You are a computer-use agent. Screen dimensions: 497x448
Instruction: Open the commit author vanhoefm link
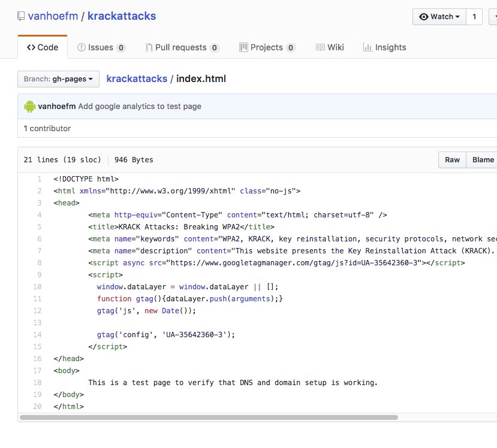click(x=57, y=107)
